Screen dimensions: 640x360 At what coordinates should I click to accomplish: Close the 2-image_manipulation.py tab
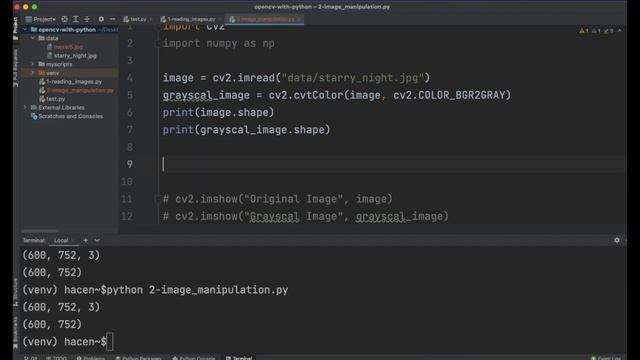pyautogui.click(x=299, y=19)
